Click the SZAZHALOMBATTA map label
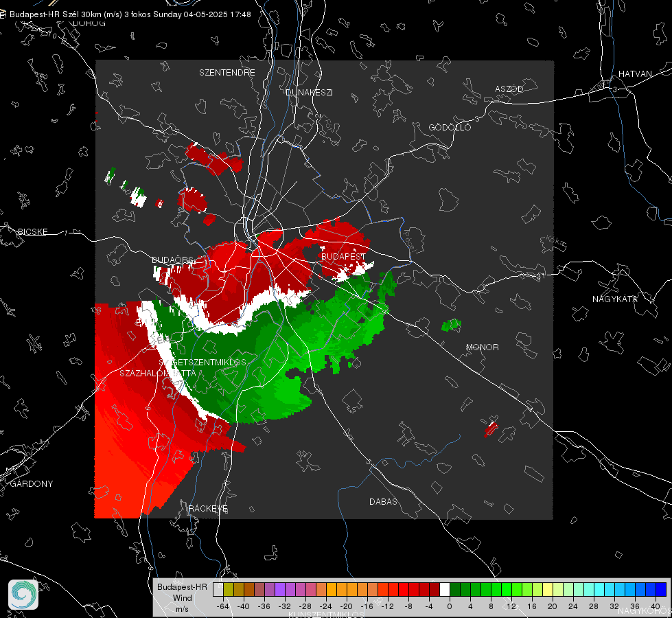The image size is (672, 618). [158, 373]
